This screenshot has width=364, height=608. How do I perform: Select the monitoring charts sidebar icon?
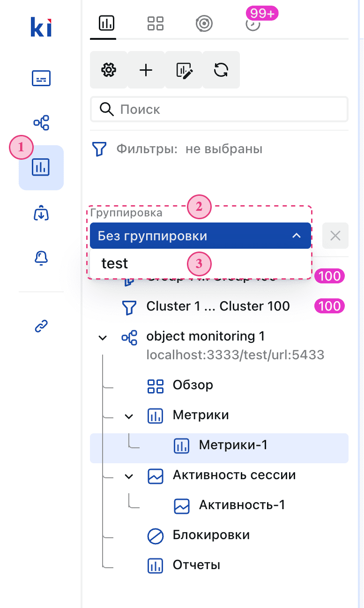pos(41,167)
